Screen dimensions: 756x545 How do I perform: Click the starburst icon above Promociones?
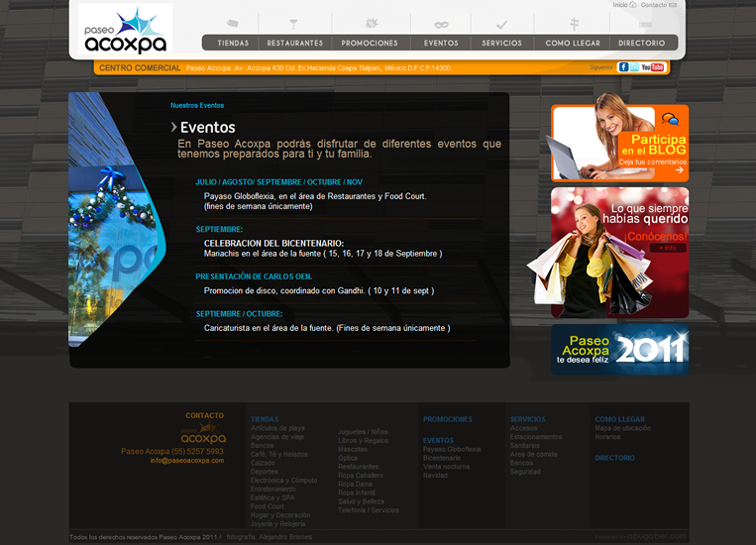[x=372, y=23]
